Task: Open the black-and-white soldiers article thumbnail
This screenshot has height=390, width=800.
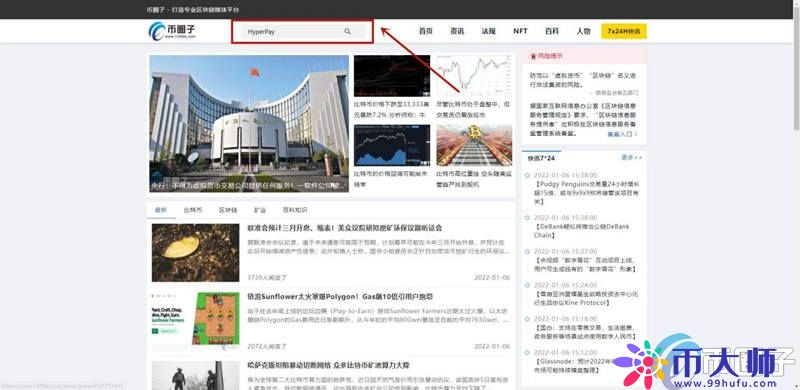Action: pyautogui.click(x=195, y=375)
